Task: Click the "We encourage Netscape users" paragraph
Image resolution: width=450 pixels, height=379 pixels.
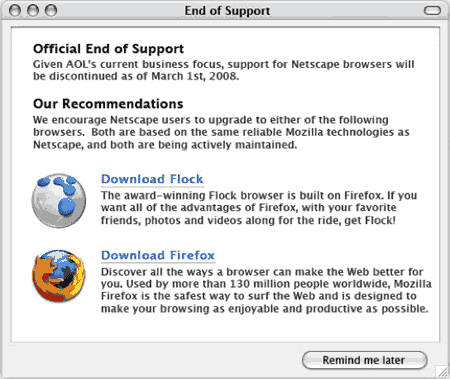Action: [x=221, y=132]
